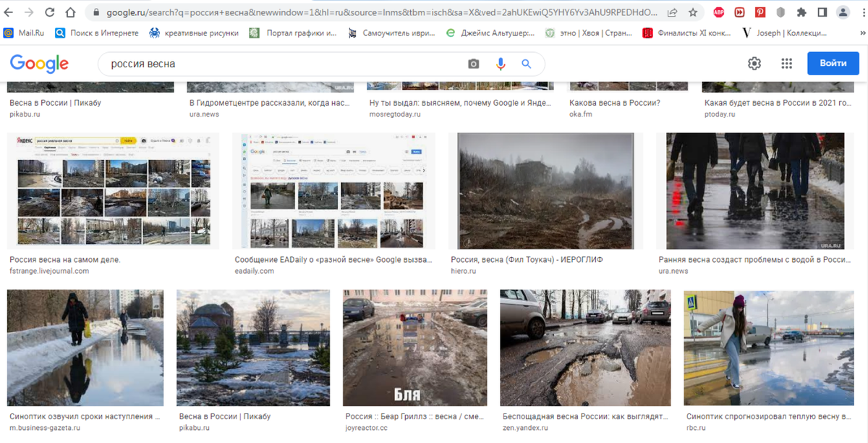Open the Mail.Ru bookmark
Image resolution: width=868 pixels, height=443 pixels.
tap(24, 33)
